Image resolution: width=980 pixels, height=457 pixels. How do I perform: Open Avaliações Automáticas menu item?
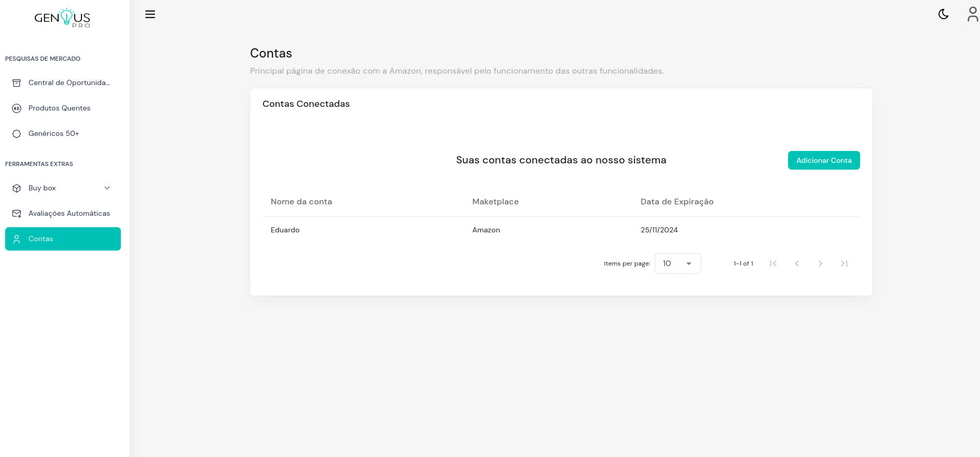point(63,214)
